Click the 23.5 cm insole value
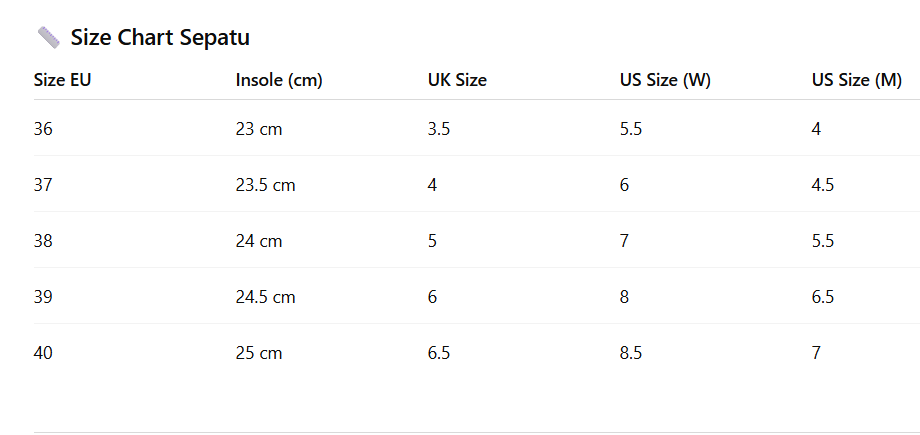The image size is (920, 435). (x=265, y=185)
